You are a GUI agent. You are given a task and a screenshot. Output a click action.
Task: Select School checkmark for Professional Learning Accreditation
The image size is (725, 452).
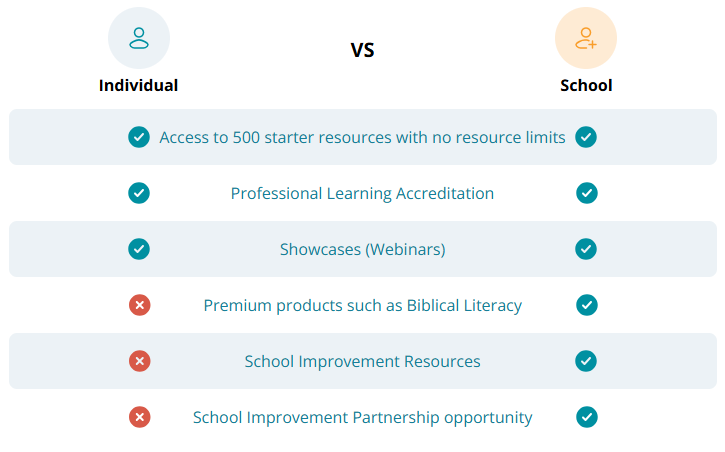pyautogui.click(x=587, y=193)
